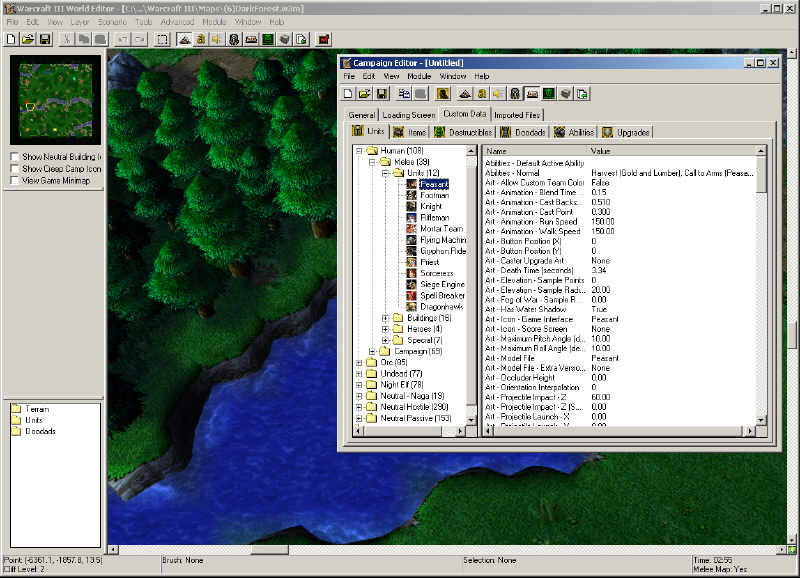
Task: Open Trigger Editor from Campaign Editor toolbar
Action: tap(482, 94)
